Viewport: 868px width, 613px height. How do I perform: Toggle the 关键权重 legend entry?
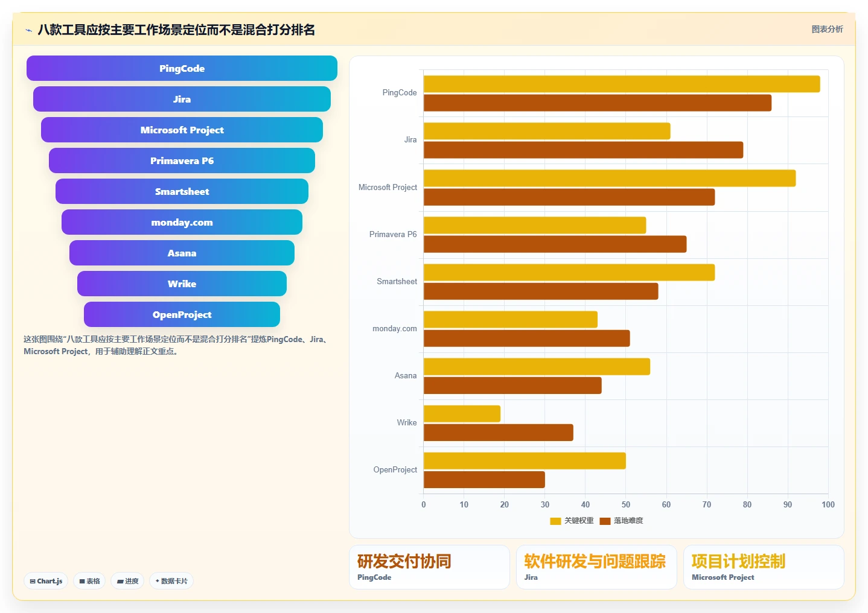coord(572,521)
